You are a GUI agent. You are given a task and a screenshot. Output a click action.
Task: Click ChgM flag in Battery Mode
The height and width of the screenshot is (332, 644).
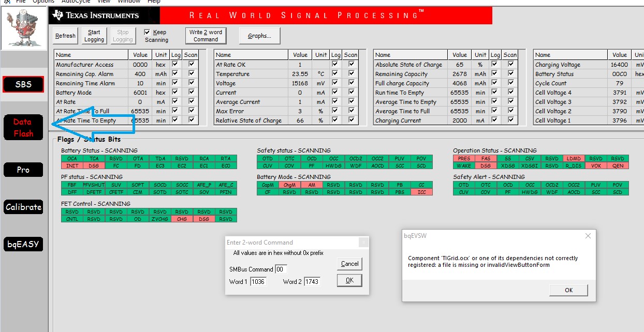click(x=290, y=185)
